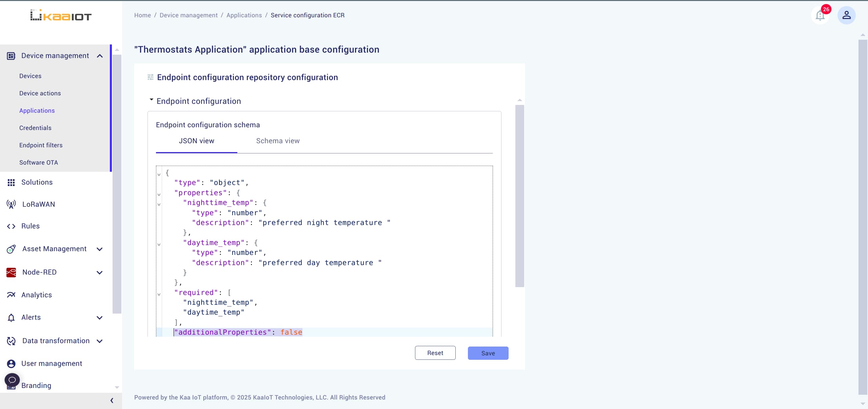Viewport: 868px width, 409px height.
Task: Click the Software OTA menu item
Action: pos(38,162)
